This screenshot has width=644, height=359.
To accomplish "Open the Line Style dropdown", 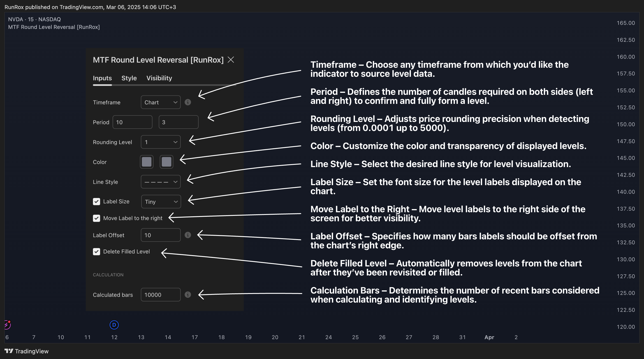I will point(160,182).
